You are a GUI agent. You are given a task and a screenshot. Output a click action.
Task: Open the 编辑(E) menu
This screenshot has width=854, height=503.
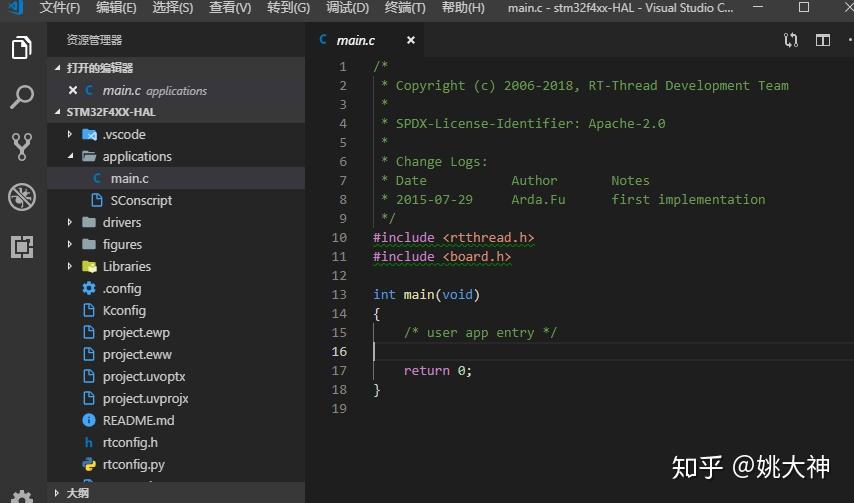click(116, 8)
